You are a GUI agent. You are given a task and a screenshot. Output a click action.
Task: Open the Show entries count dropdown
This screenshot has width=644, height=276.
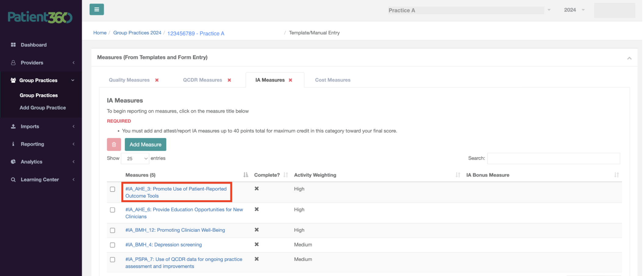[x=135, y=158]
